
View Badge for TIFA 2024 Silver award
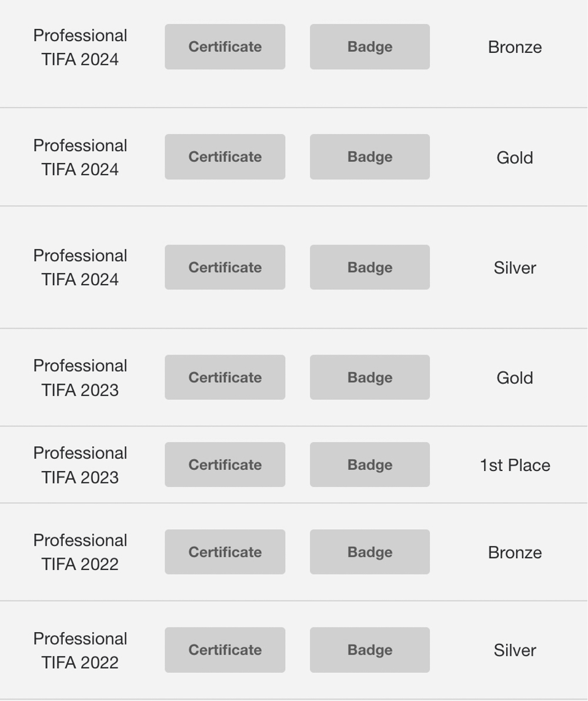370,268
